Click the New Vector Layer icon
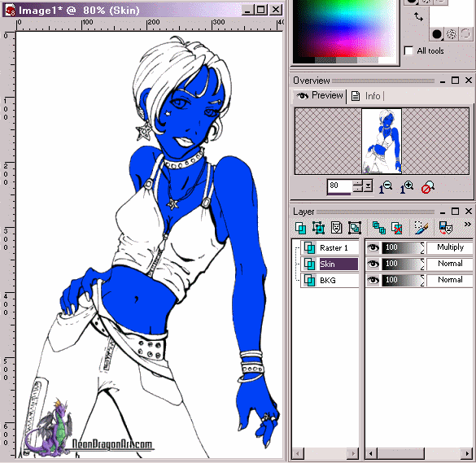476x463 pixels. [x=318, y=228]
